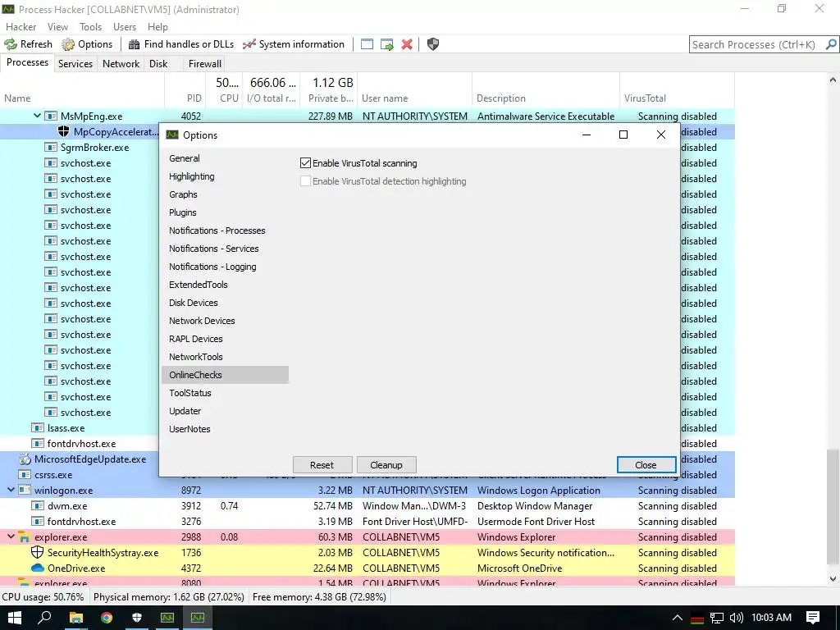The width and height of the screenshot is (840, 630).
Task: Collapse explorer.exe tree node PID 2988
Action: [x=11, y=536]
